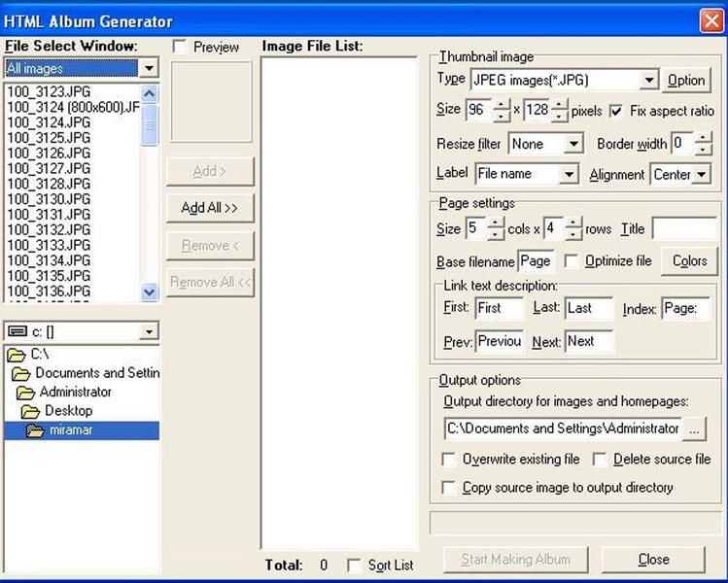Open the Colors dialog button
The image size is (728, 583).
click(x=689, y=260)
